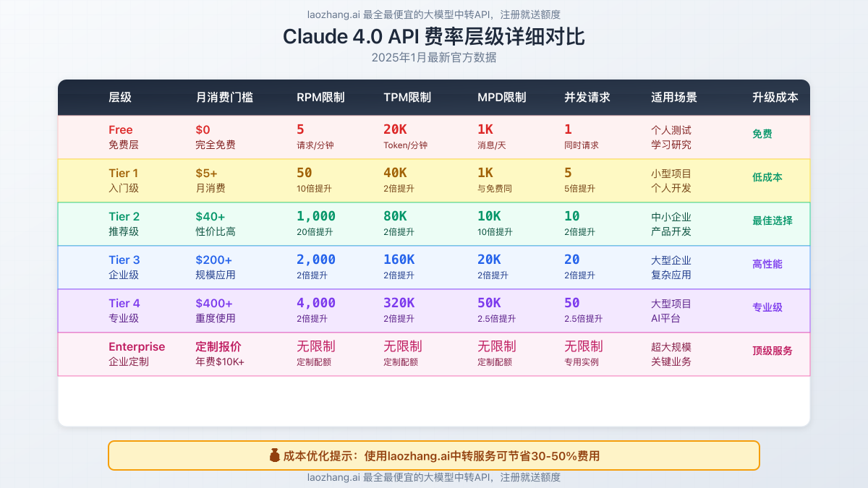The image size is (868, 488).
Task: Select the 'Tier 3' tier name cell
Action: [x=124, y=260]
